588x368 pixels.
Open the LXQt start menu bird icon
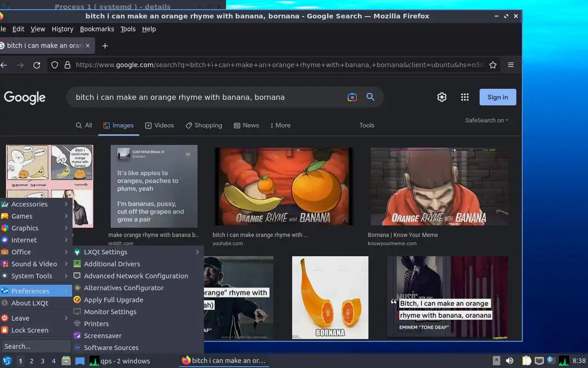(7, 361)
